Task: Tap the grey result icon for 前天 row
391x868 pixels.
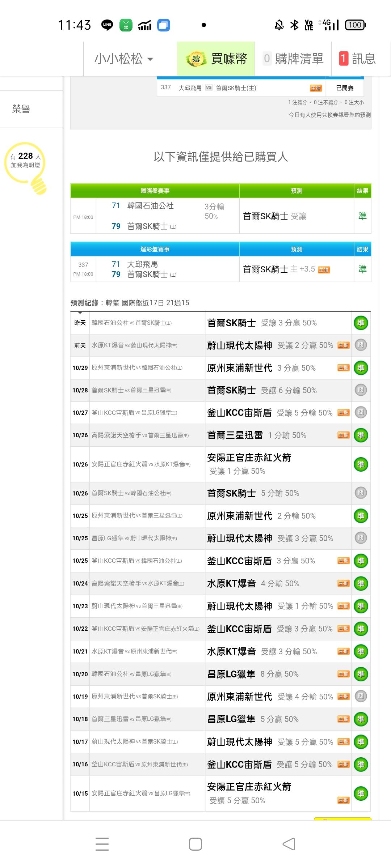Action: click(361, 345)
